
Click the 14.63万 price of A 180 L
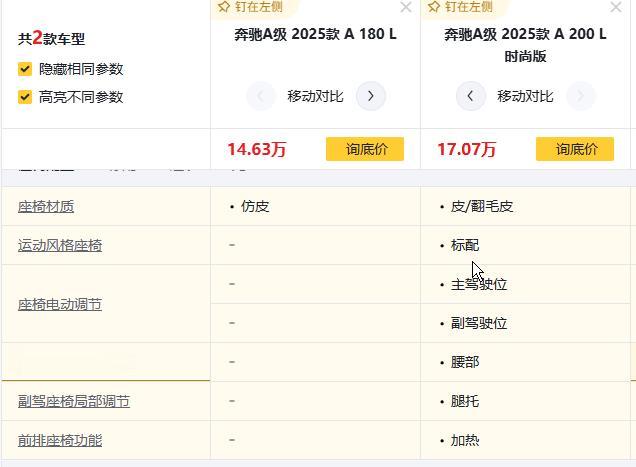(256, 149)
